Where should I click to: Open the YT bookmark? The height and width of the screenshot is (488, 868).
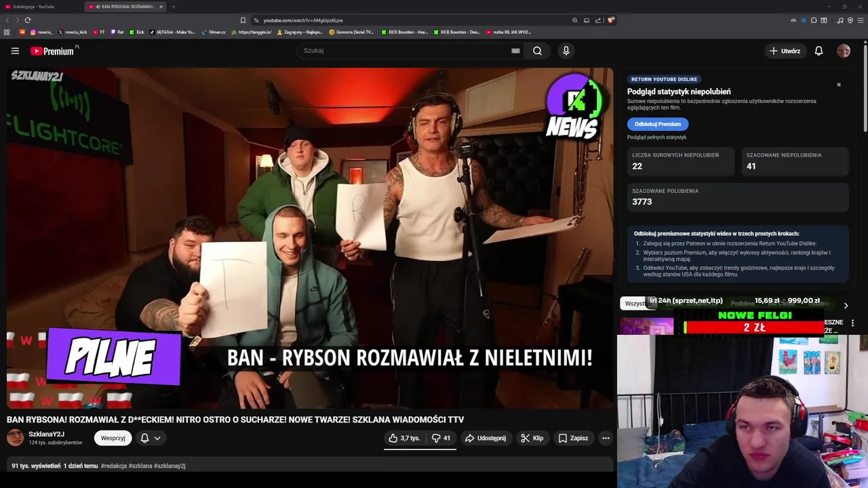tap(98, 32)
